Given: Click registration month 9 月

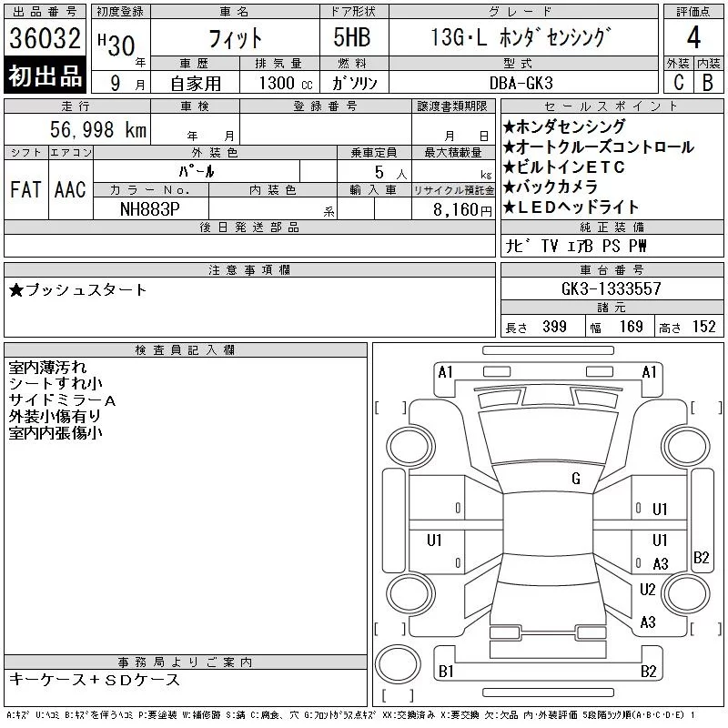Looking at the screenshot, I should [x=127, y=84].
